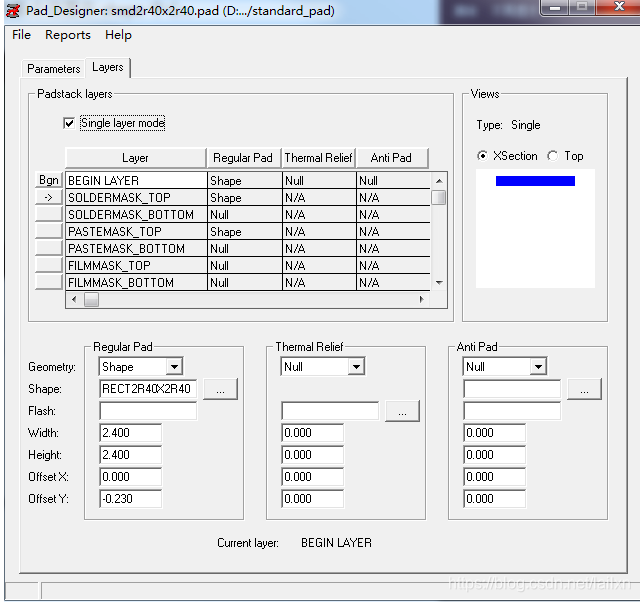The height and width of the screenshot is (602, 640).
Task: Open the Anti Pad geometry dropdown
Action: click(x=538, y=367)
